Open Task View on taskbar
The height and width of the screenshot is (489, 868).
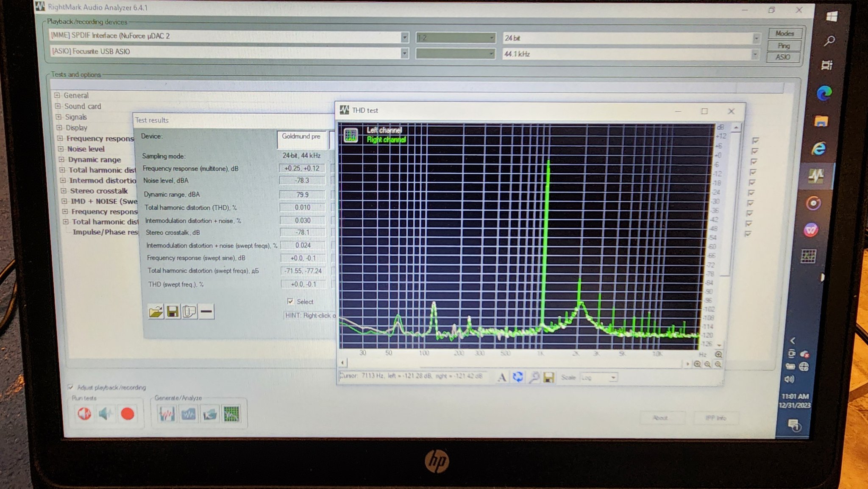click(x=827, y=65)
